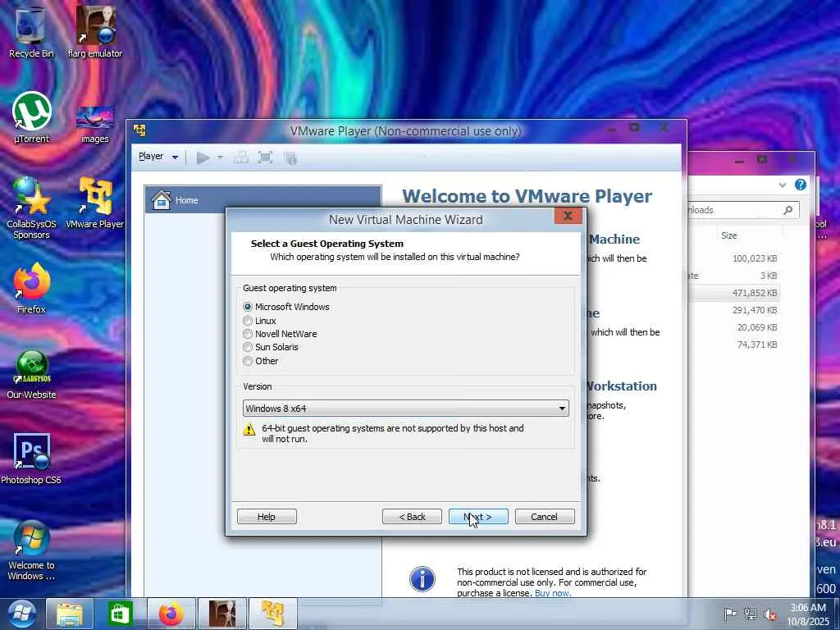Screen dimensions: 840x630
Task: Select the 100,023 KB file row
Action: pos(734,258)
